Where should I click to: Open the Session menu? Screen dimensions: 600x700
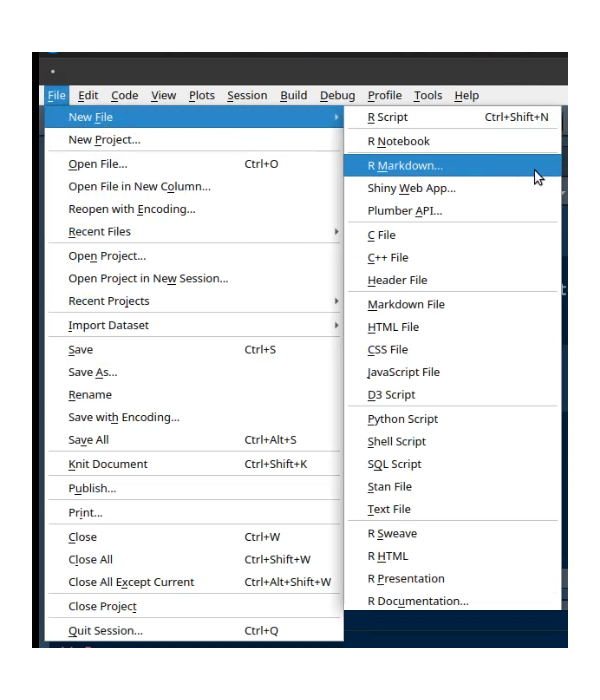pyautogui.click(x=247, y=95)
